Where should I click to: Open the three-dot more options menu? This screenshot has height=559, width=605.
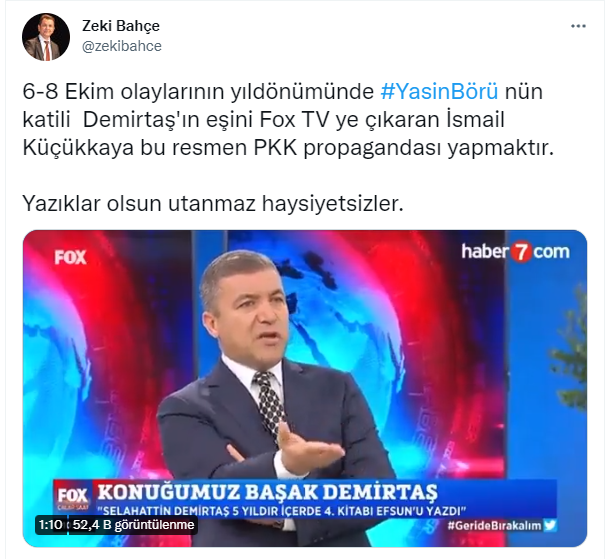[x=578, y=26]
